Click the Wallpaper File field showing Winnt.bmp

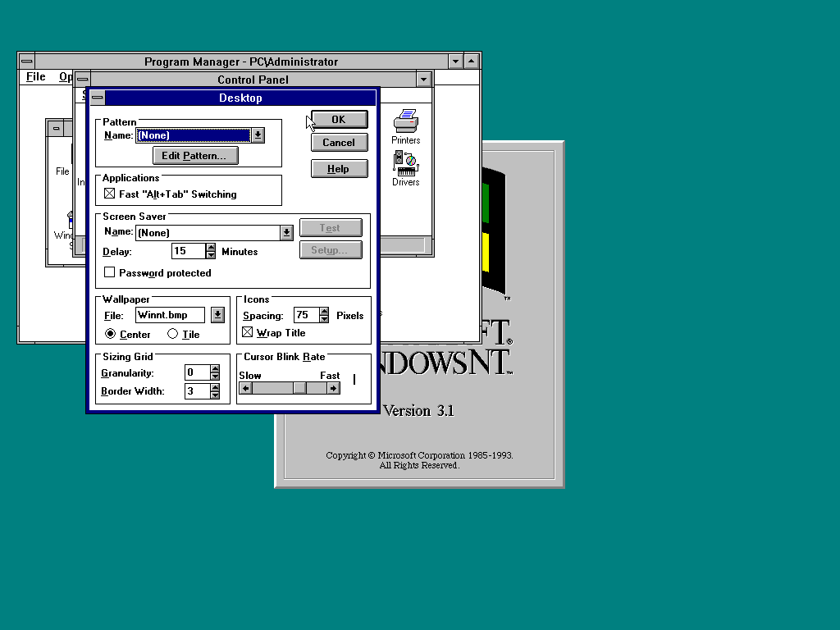tap(170, 315)
